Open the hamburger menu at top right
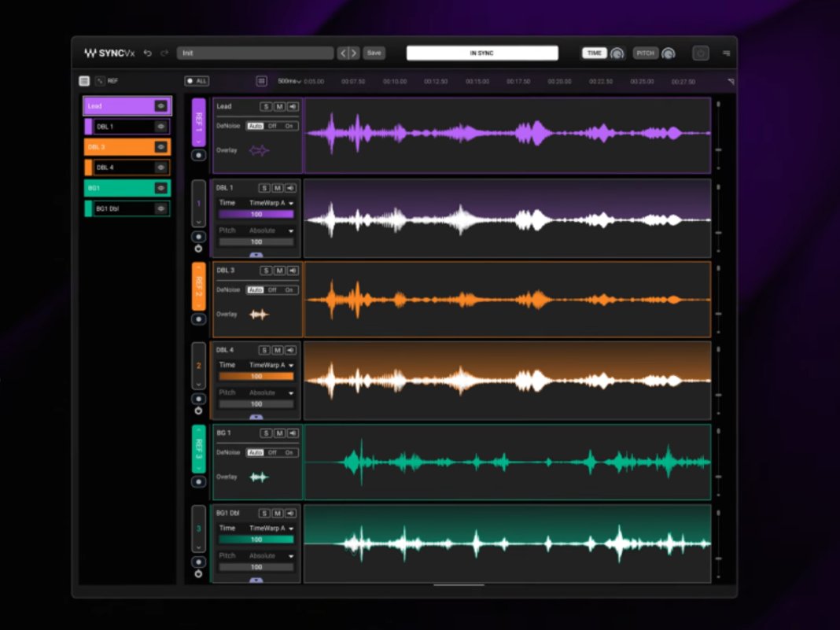840x630 pixels. point(725,52)
